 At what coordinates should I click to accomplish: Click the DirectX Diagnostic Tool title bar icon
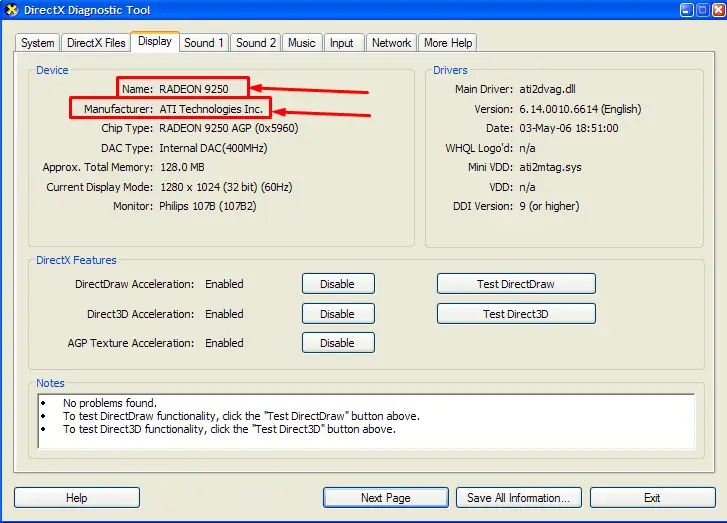[13, 10]
